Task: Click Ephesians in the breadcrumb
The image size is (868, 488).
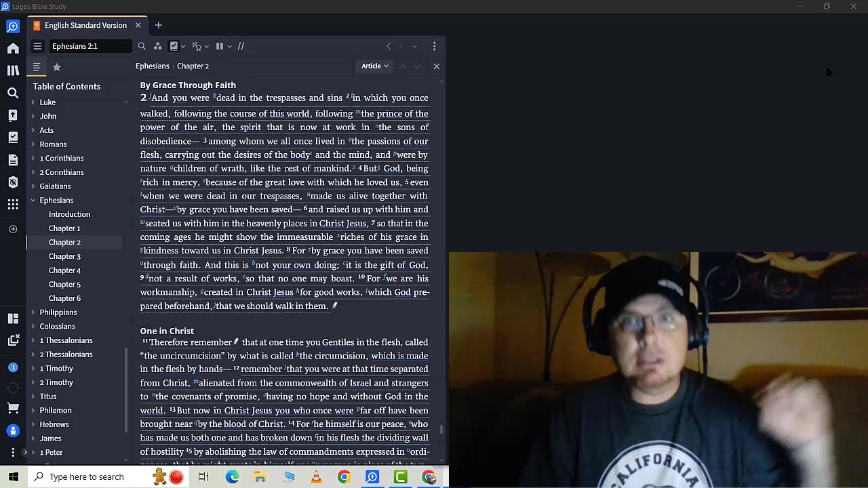Action: pyautogui.click(x=152, y=66)
